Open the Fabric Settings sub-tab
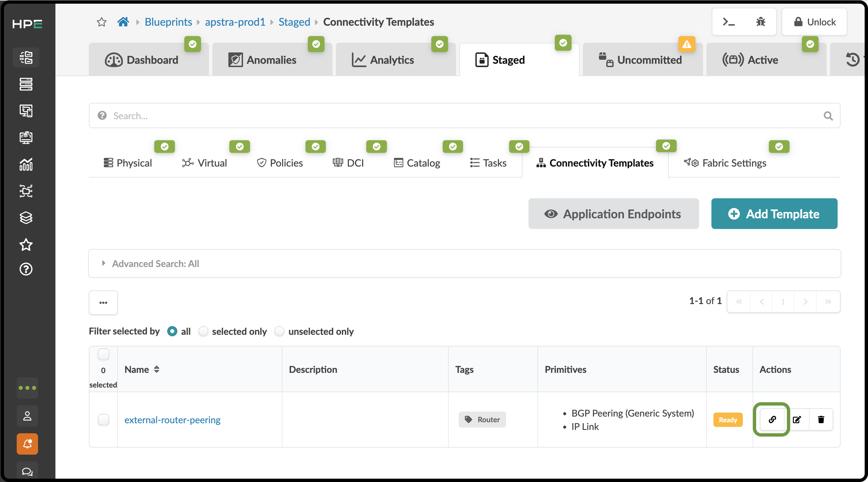The width and height of the screenshot is (868, 482). pos(725,163)
